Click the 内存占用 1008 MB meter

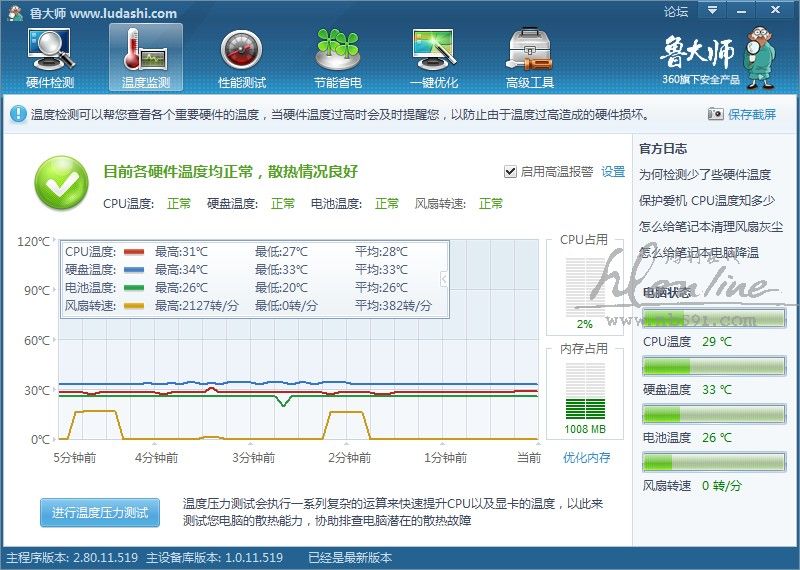tap(585, 392)
